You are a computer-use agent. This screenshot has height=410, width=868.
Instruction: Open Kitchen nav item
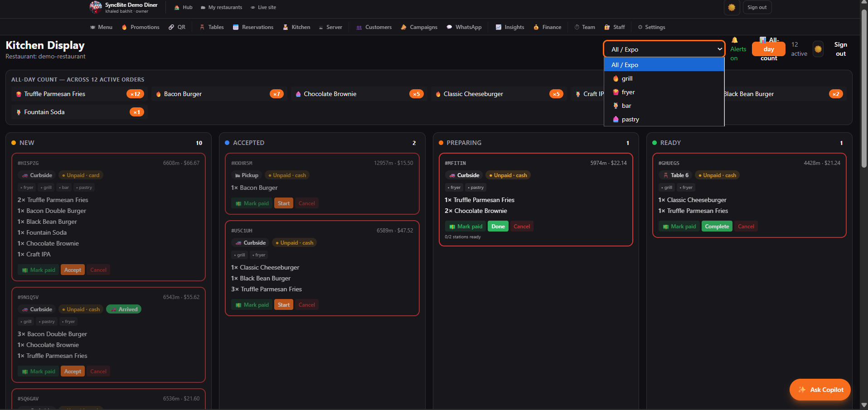pos(296,27)
